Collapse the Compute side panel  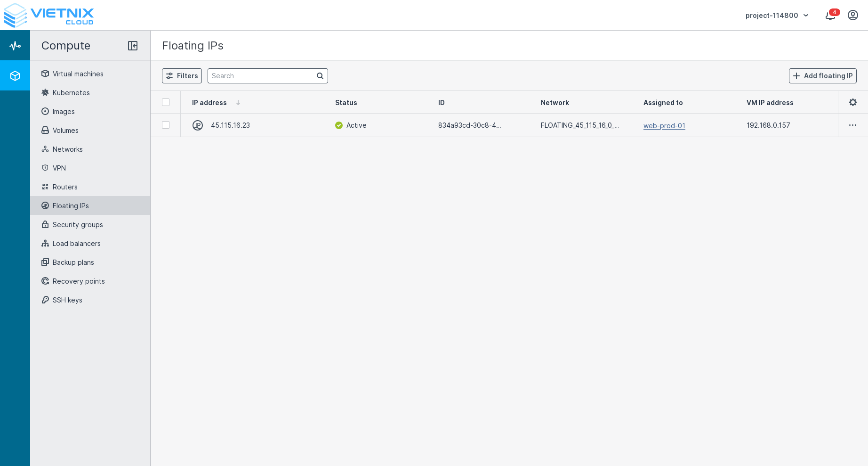[x=133, y=45]
